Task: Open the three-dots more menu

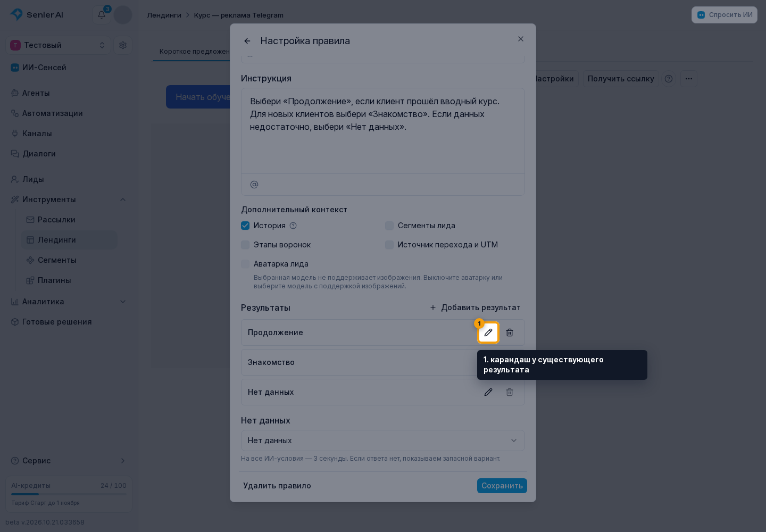Action: point(689,79)
